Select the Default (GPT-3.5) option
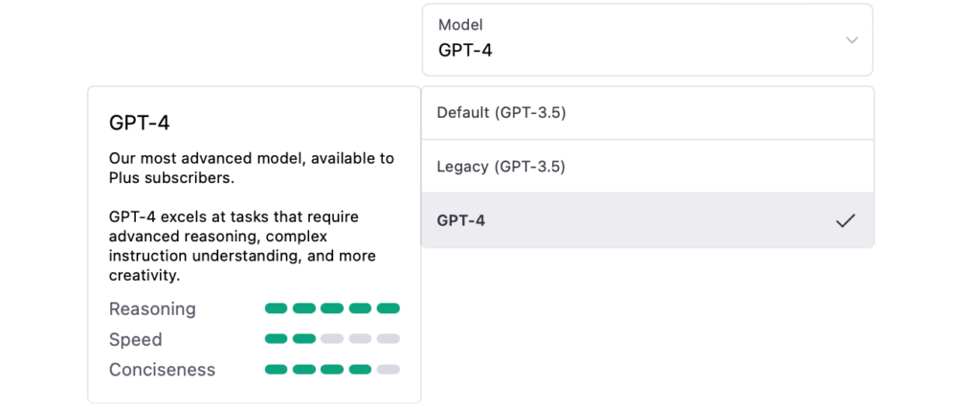 click(x=647, y=113)
